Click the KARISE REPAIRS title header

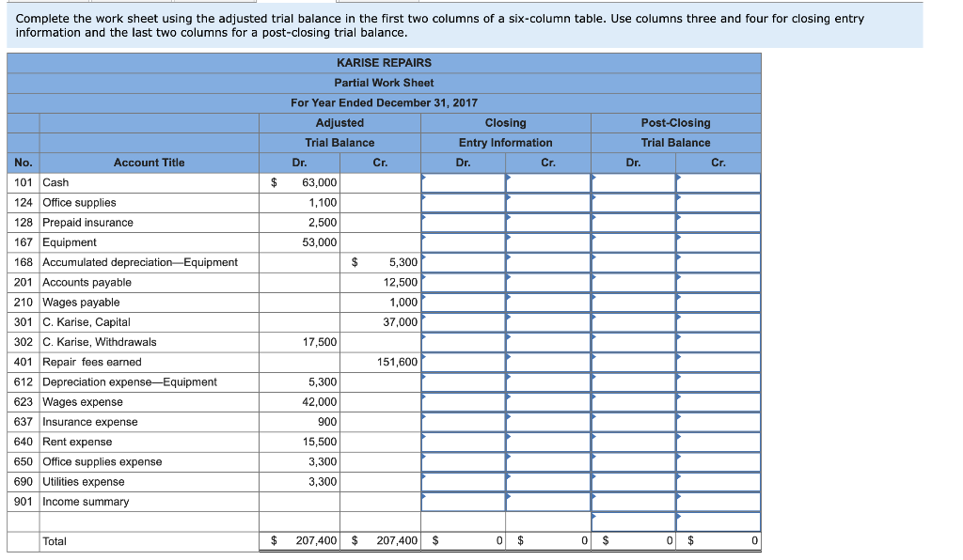click(384, 62)
